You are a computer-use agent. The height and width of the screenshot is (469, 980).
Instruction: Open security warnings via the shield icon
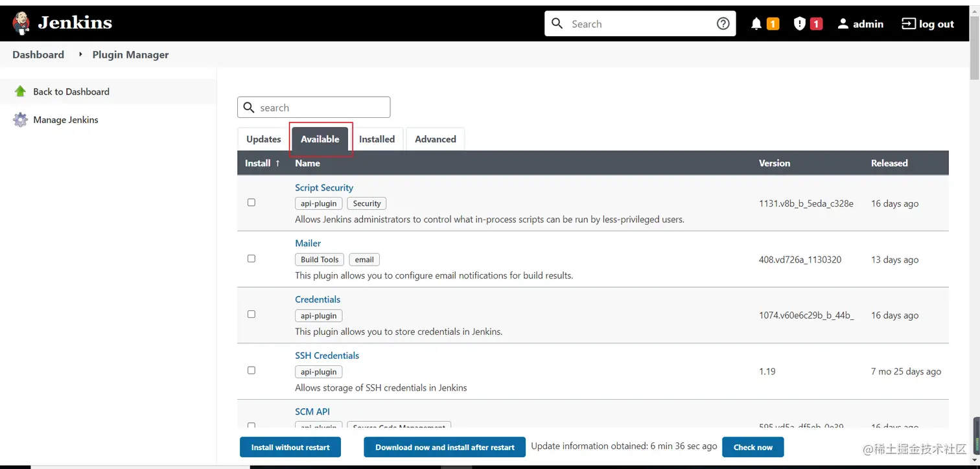click(x=800, y=24)
